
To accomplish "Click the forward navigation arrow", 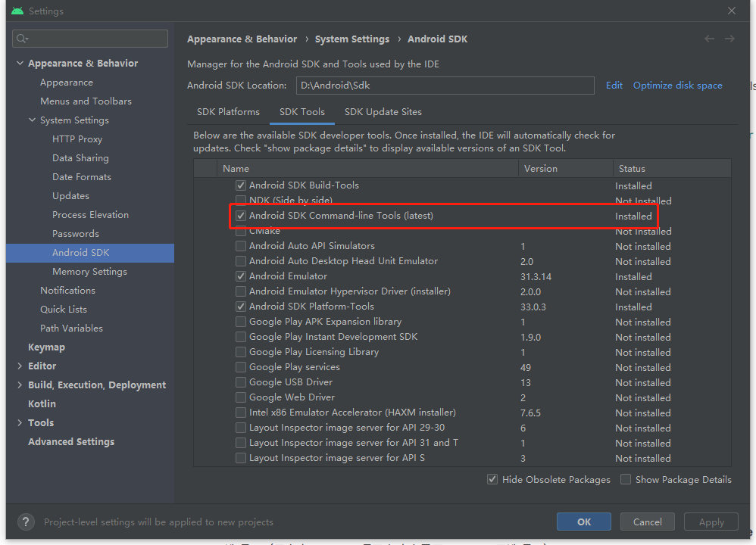I will pyautogui.click(x=730, y=39).
